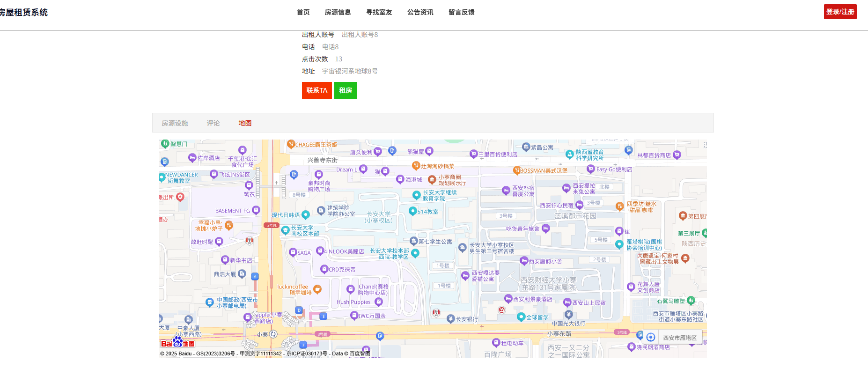Click the 雁塔棋院 marker icon
Viewport: 868px width, 383px height.
click(x=619, y=244)
